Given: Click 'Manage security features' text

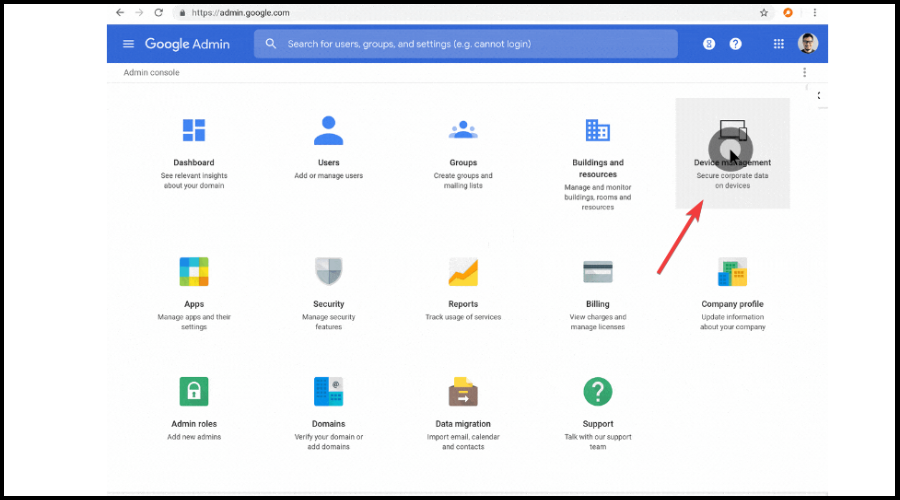Looking at the screenshot, I should coord(328,322).
